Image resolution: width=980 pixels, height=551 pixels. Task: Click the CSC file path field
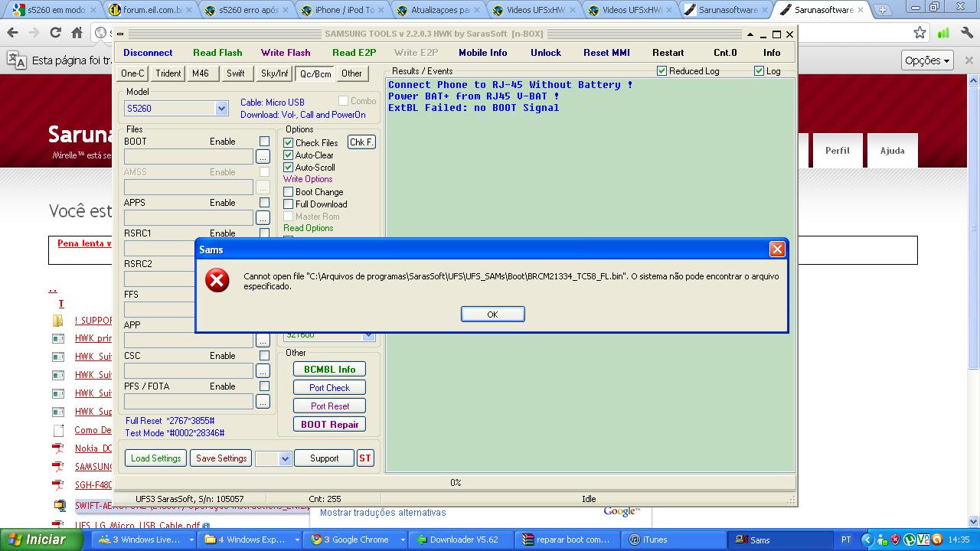188,371
